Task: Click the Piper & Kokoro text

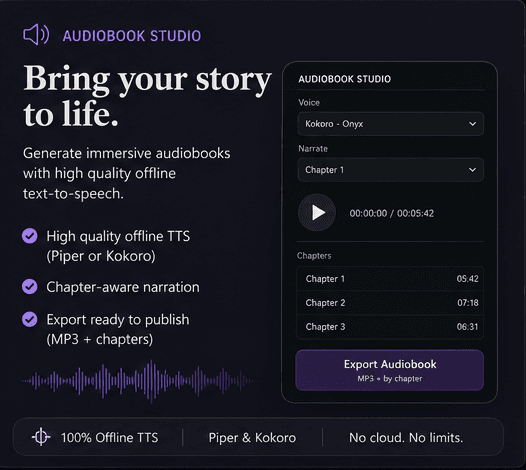Action: click(x=252, y=437)
